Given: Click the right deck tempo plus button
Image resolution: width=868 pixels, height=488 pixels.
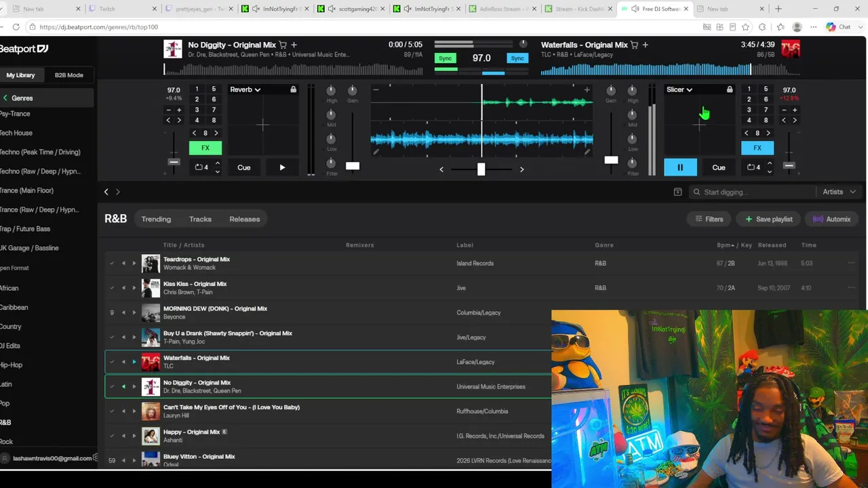Looking at the screenshot, I should point(795,110).
